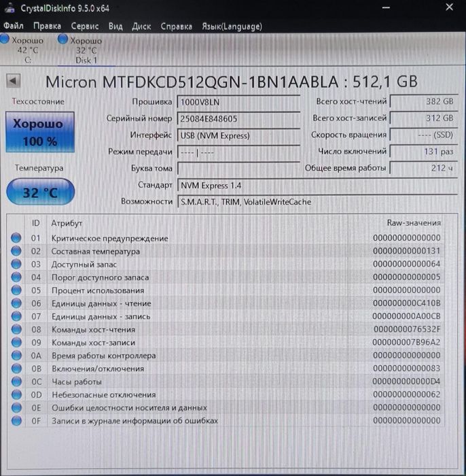Select the Время работы контроллера row
Screen dimensions: 466x476
[226, 356]
